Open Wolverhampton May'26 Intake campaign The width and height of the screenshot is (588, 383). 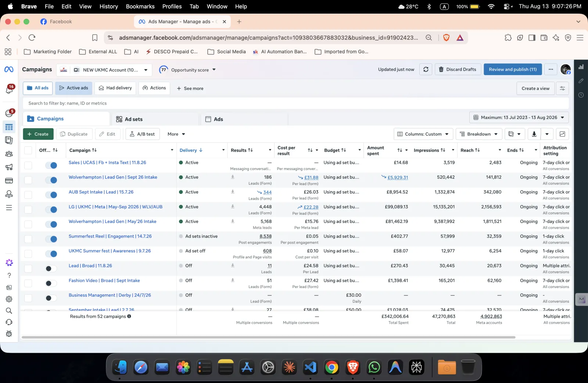(x=112, y=221)
